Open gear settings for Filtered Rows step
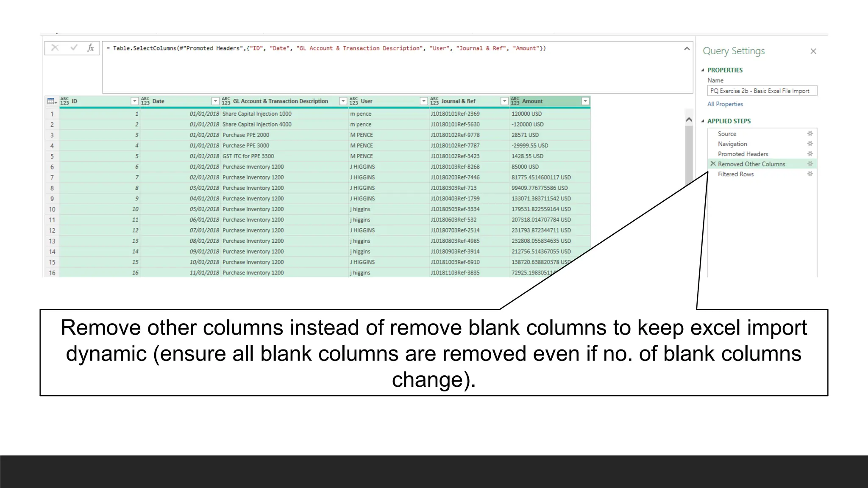Image resolution: width=868 pixels, height=488 pixels. [810, 174]
